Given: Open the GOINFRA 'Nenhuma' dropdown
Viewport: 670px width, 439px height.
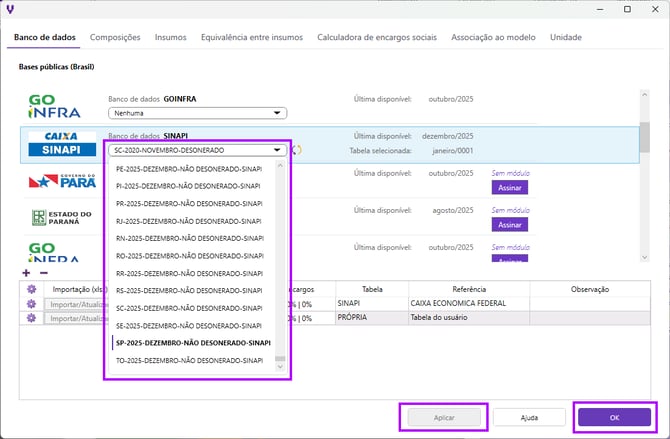Looking at the screenshot, I should click(197, 114).
